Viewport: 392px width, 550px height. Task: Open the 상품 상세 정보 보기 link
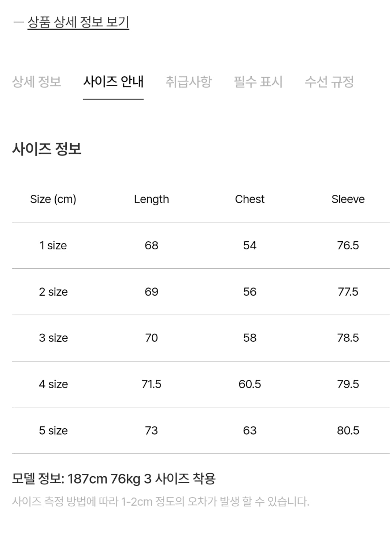click(78, 22)
